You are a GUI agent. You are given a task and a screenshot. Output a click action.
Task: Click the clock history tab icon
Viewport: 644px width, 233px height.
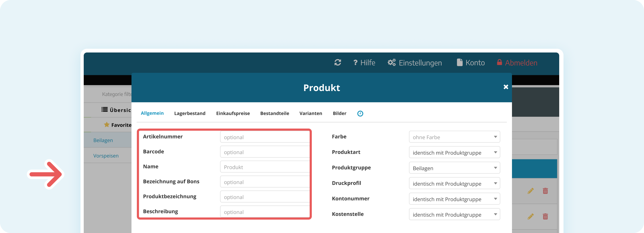360,114
